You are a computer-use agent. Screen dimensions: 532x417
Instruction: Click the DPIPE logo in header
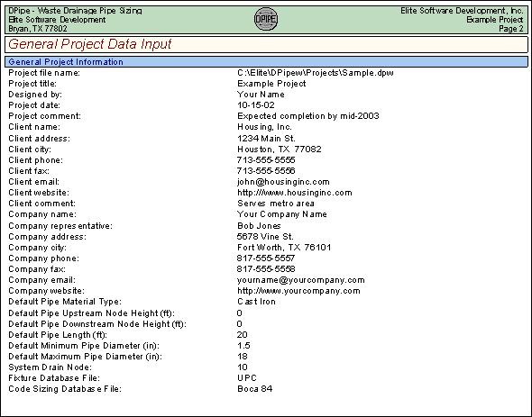tap(266, 19)
